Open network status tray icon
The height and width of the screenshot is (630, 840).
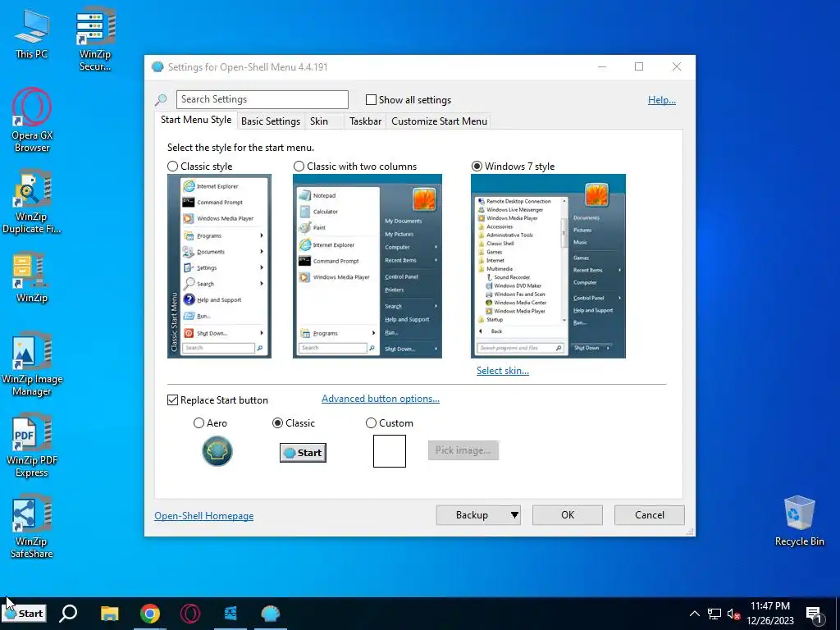pos(714,614)
